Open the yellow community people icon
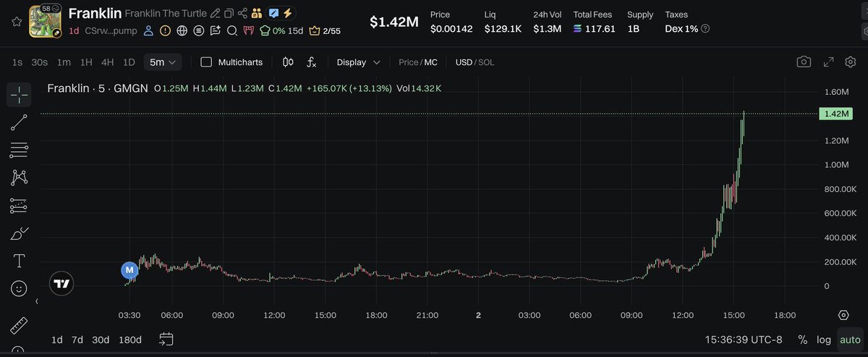 click(x=256, y=13)
